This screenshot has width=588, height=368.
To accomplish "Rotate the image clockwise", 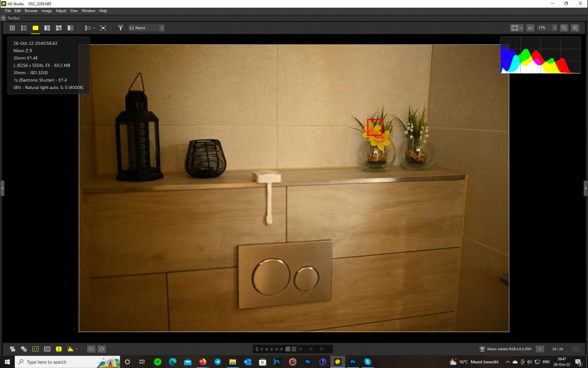I will [102, 349].
